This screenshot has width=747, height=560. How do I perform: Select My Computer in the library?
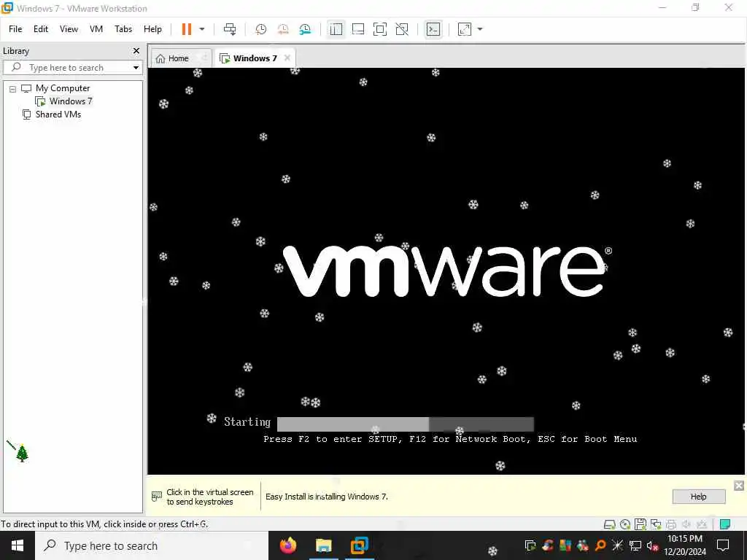click(63, 88)
